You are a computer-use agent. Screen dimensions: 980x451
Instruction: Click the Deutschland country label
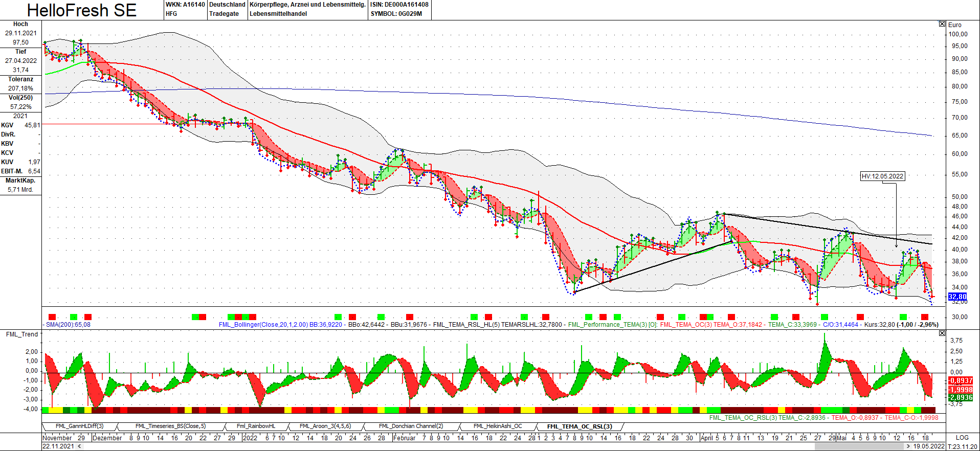[x=227, y=5]
